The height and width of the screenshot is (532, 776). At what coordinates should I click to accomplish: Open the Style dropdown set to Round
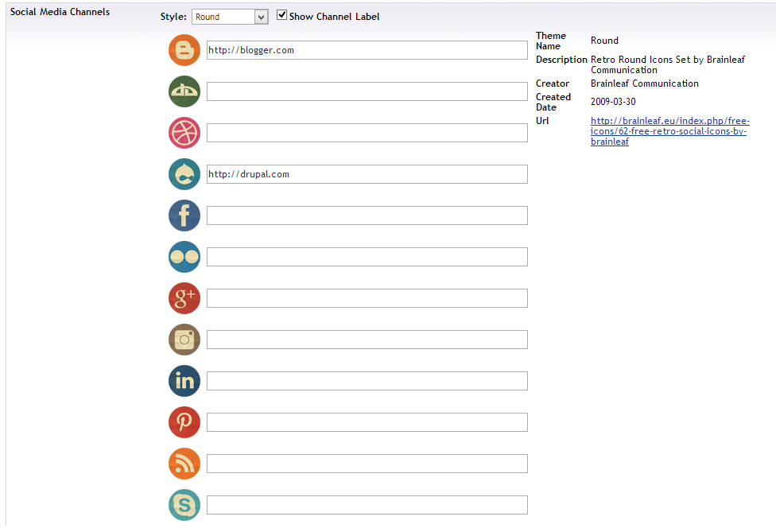pyautogui.click(x=230, y=17)
